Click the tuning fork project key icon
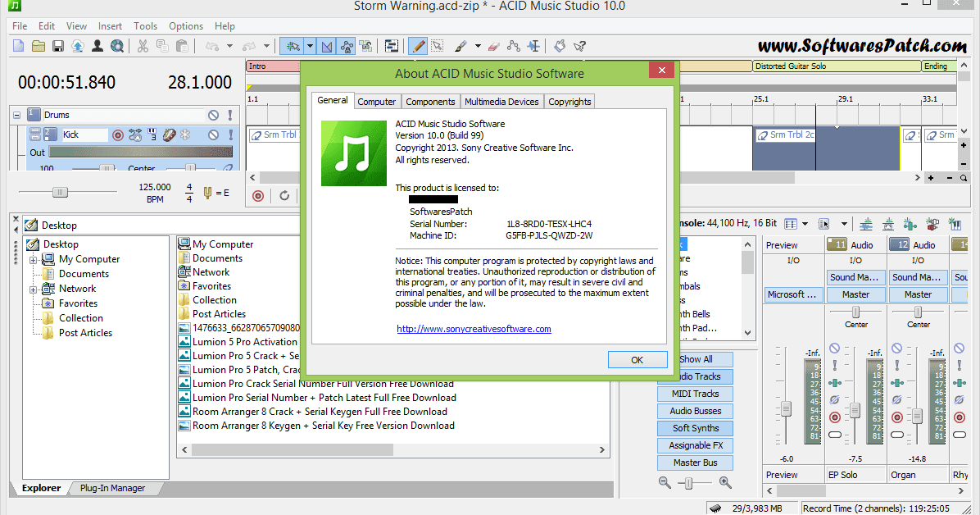The height and width of the screenshot is (515, 980). tap(207, 193)
